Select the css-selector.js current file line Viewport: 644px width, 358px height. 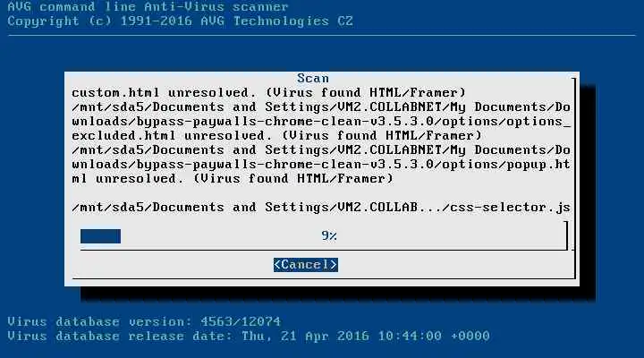(321, 207)
